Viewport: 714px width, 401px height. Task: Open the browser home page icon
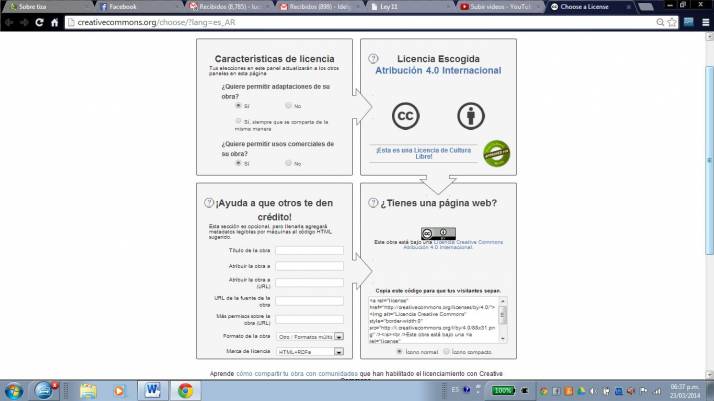point(55,22)
